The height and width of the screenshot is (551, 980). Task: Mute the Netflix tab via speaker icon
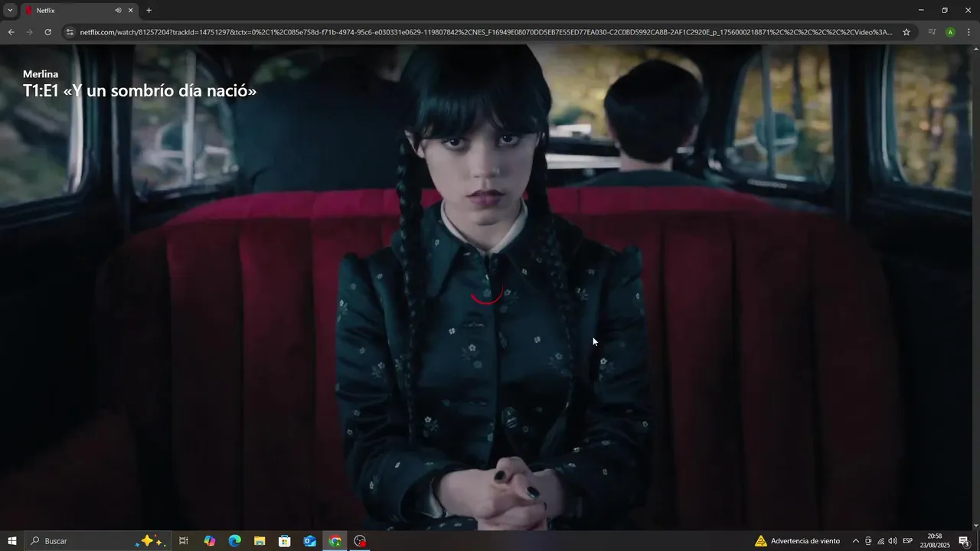pos(118,11)
